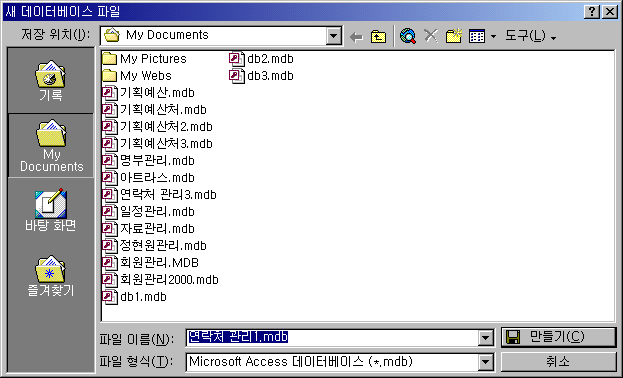The width and height of the screenshot is (623, 378).
Task: Open the 도구 (Tools) menu
Action: (530, 36)
